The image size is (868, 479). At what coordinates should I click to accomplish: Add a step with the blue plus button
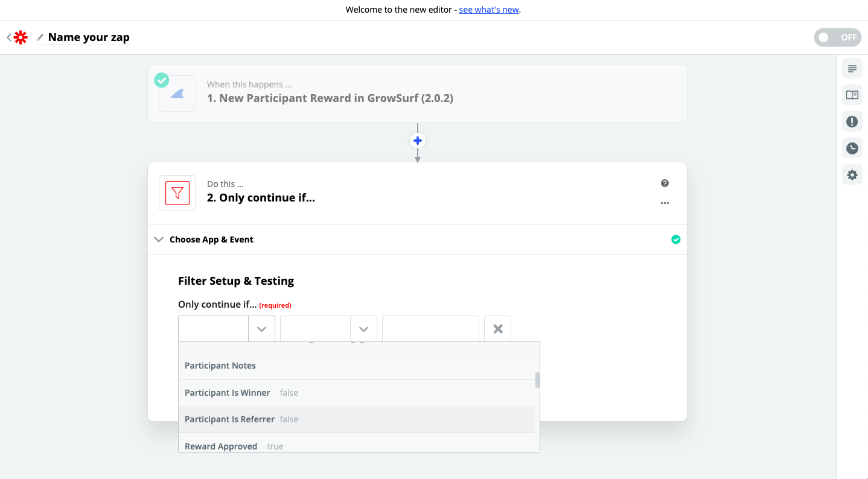point(418,141)
